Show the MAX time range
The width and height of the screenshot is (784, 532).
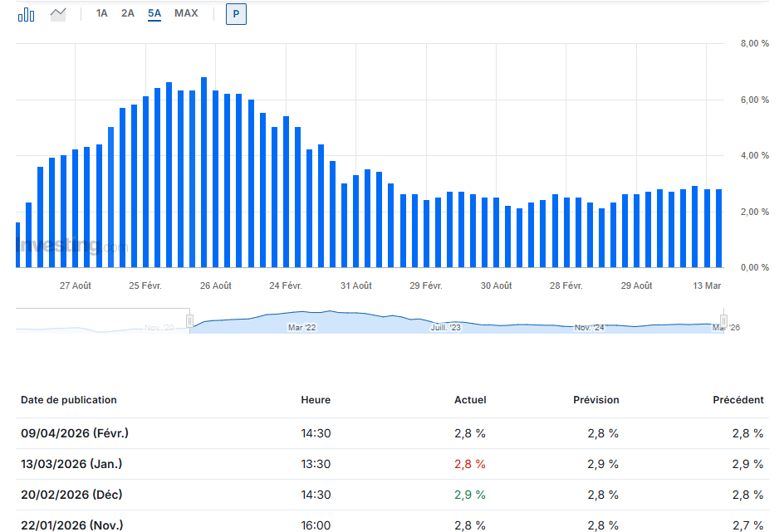point(186,13)
